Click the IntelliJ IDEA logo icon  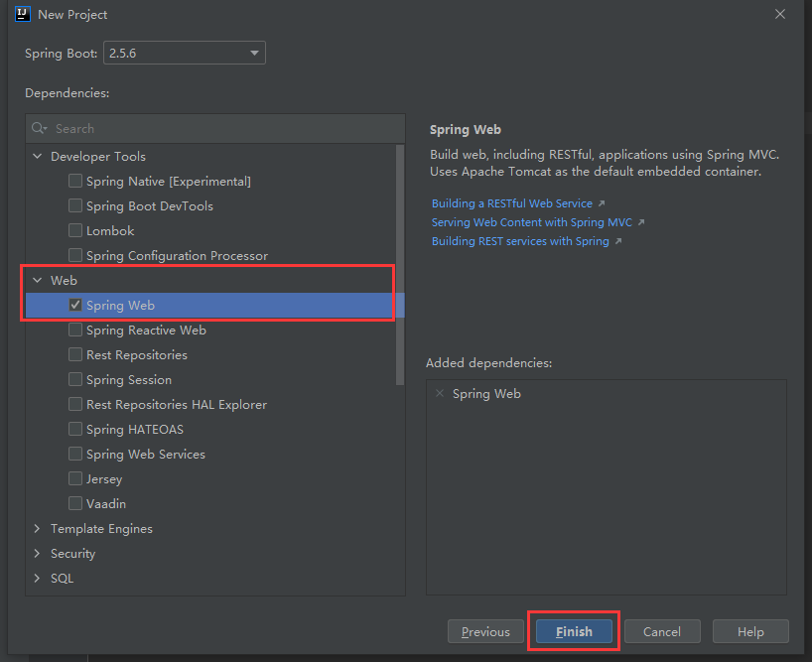tap(23, 14)
